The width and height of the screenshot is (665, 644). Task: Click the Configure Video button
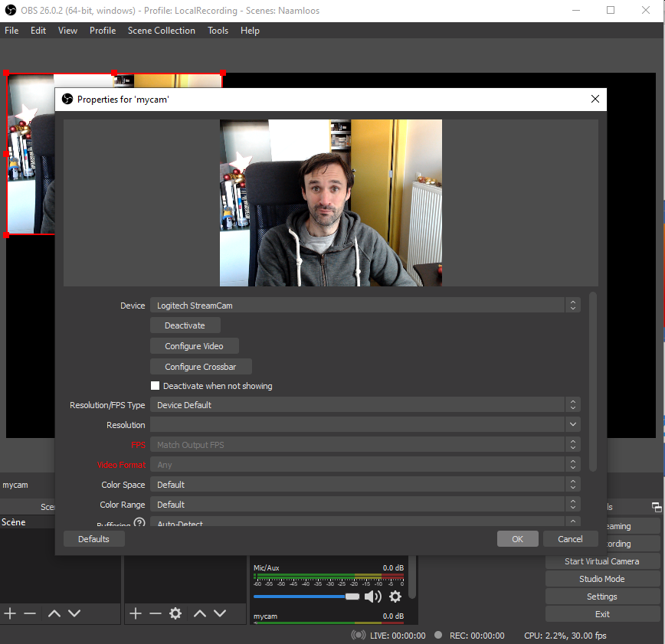(194, 346)
